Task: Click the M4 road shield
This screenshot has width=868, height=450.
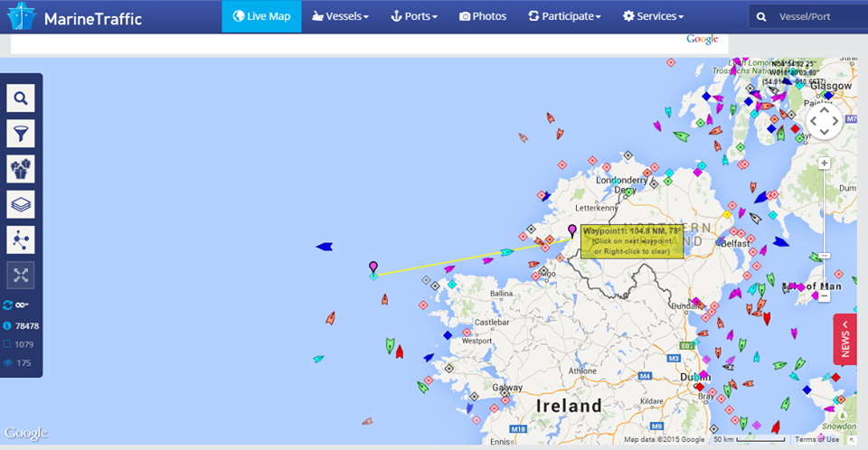Action: [x=645, y=376]
